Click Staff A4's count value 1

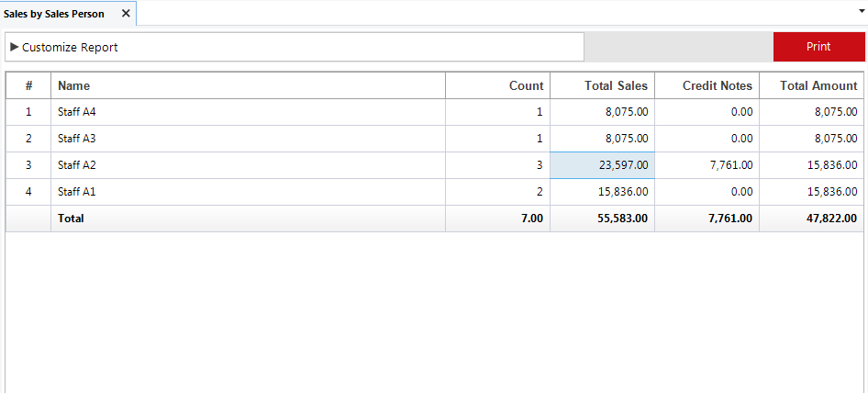[x=497, y=112]
